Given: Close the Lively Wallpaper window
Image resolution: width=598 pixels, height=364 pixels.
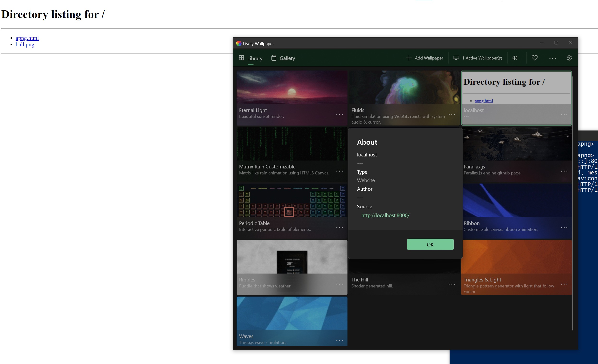Looking at the screenshot, I should click(x=571, y=43).
